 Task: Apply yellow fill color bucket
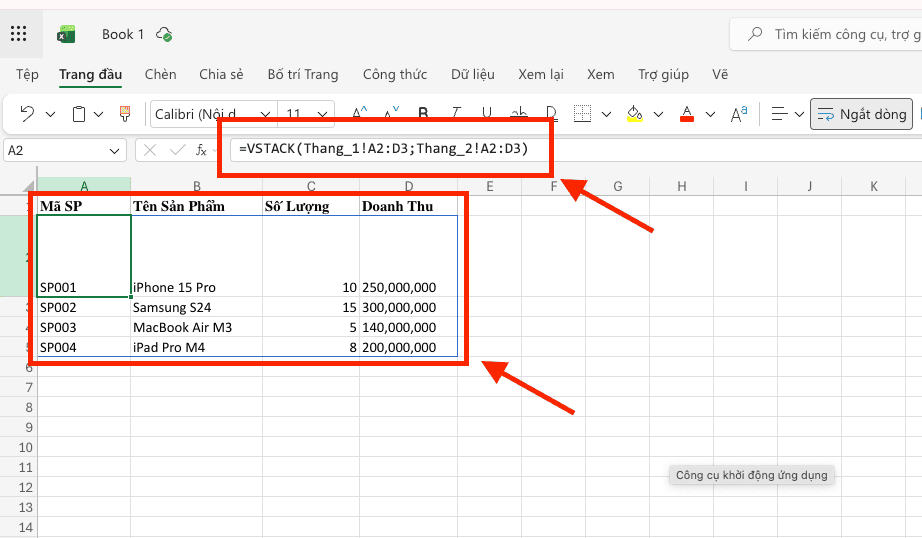(634, 113)
